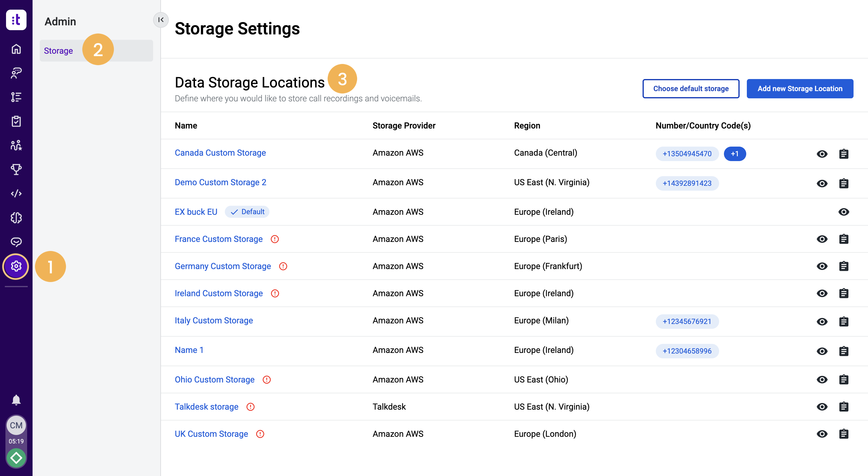Open the numbered list icon in sidebar
Image resolution: width=868 pixels, height=476 pixels.
pos(16,97)
